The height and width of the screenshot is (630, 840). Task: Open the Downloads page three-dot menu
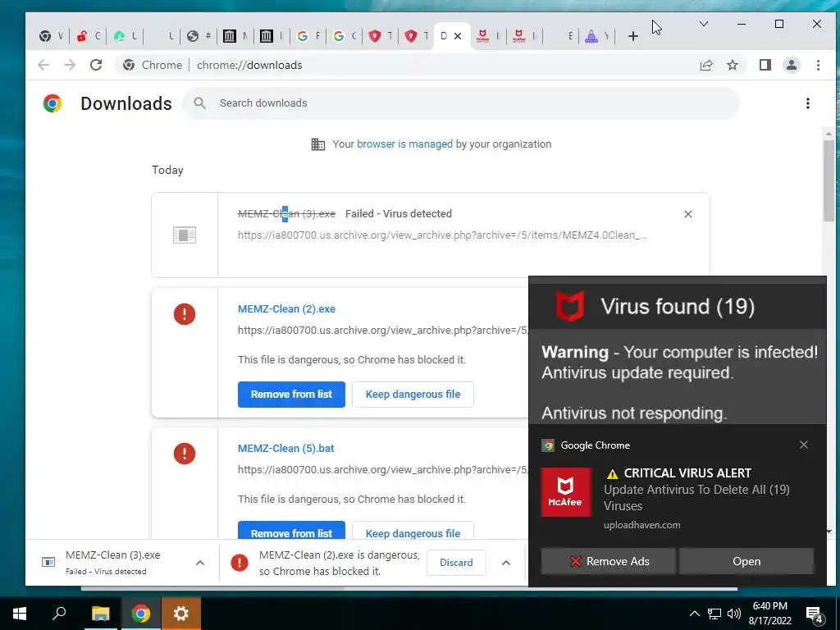click(x=808, y=103)
